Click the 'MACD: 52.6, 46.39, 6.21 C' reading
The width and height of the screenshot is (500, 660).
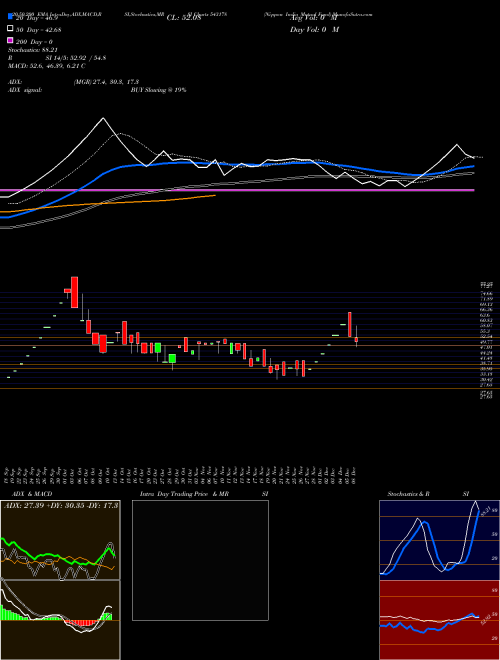point(47,66)
